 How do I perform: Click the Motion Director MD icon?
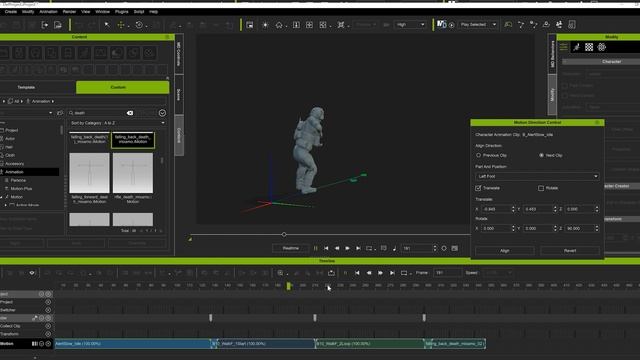441,24
